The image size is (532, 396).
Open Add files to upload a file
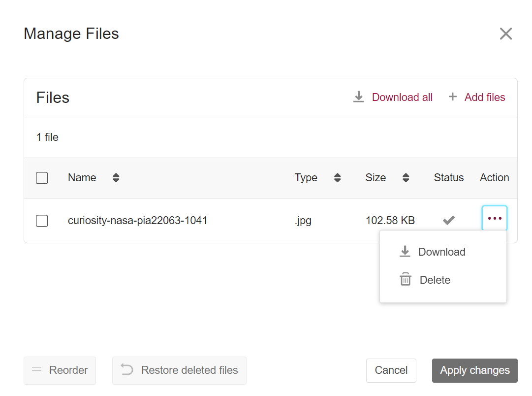pos(484,97)
